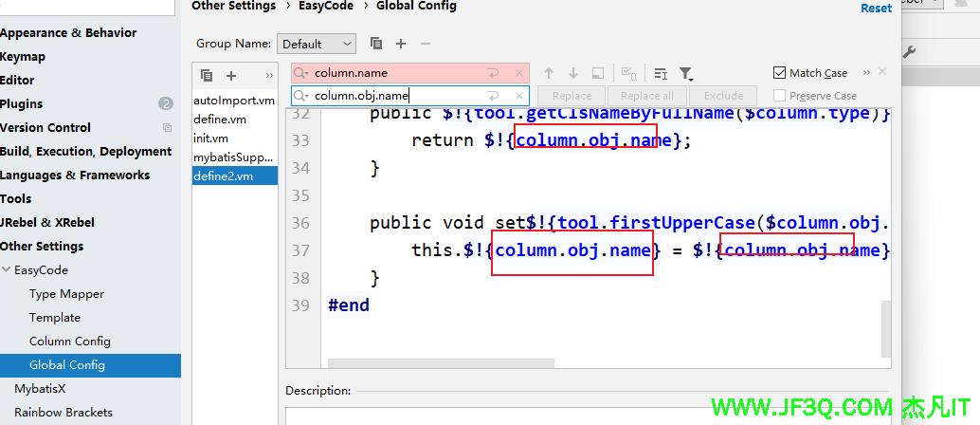Remove group using the minus icon
Image resolution: width=980 pixels, height=425 pixels.
[425, 44]
